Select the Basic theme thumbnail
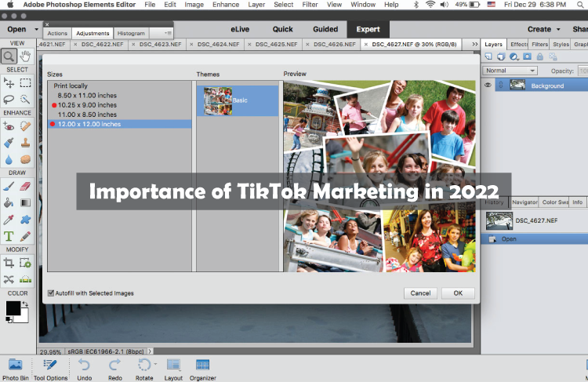 pyautogui.click(x=220, y=101)
